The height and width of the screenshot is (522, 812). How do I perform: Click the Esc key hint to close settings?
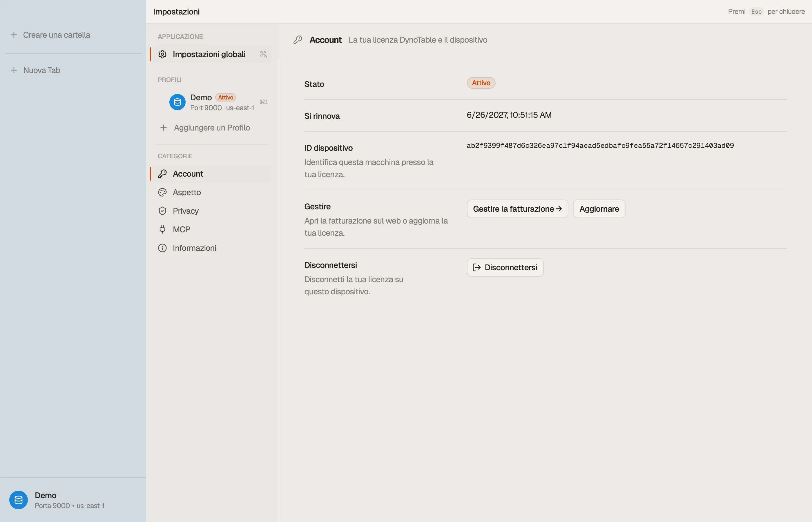pyautogui.click(x=756, y=12)
